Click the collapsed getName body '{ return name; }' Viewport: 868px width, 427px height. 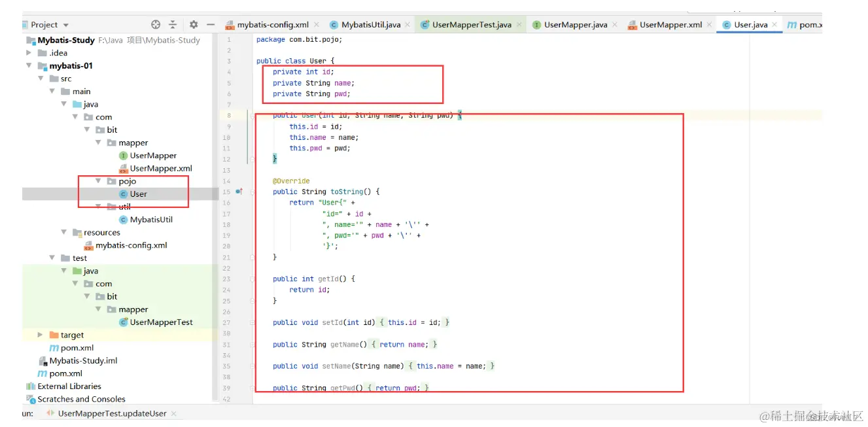click(x=404, y=344)
